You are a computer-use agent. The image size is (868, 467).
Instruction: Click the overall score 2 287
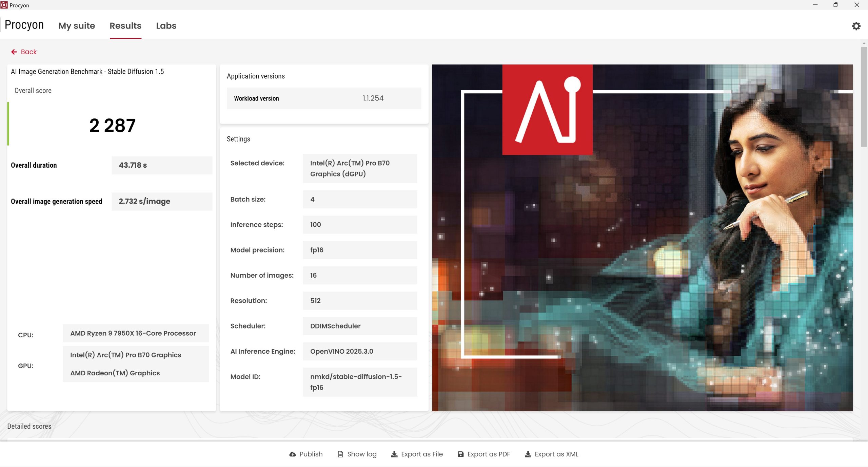point(112,125)
